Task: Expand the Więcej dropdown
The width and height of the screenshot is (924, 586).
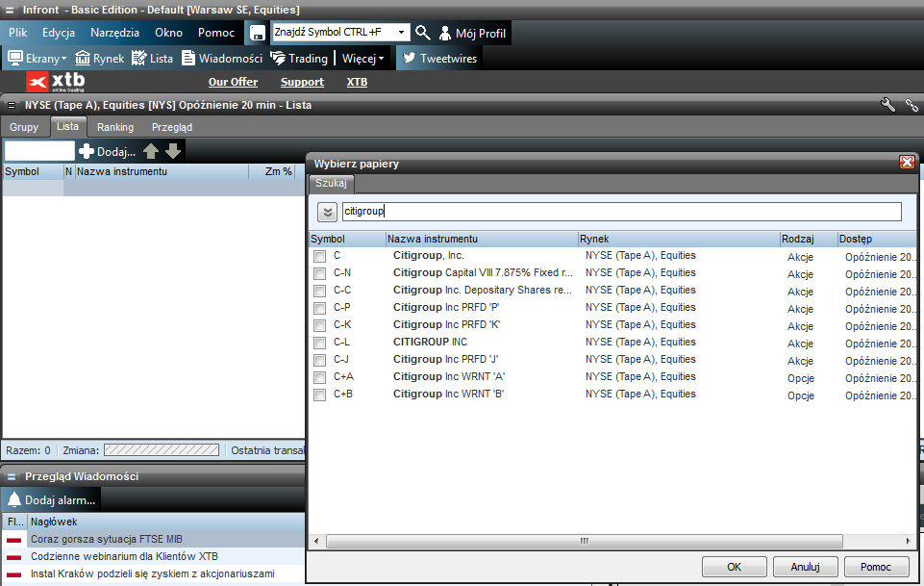Action: click(362, 59)
